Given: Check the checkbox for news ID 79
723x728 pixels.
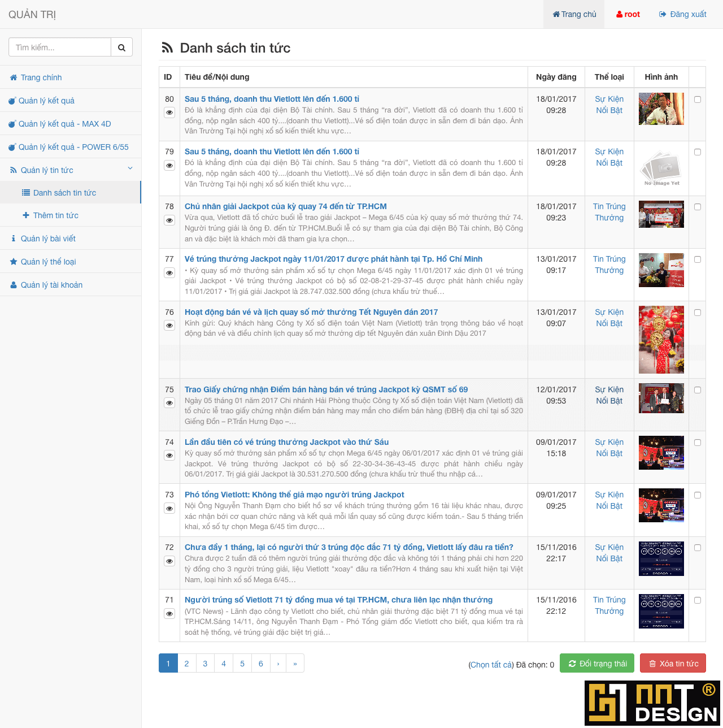Looking at the screenshot, I should coord(698,152).
